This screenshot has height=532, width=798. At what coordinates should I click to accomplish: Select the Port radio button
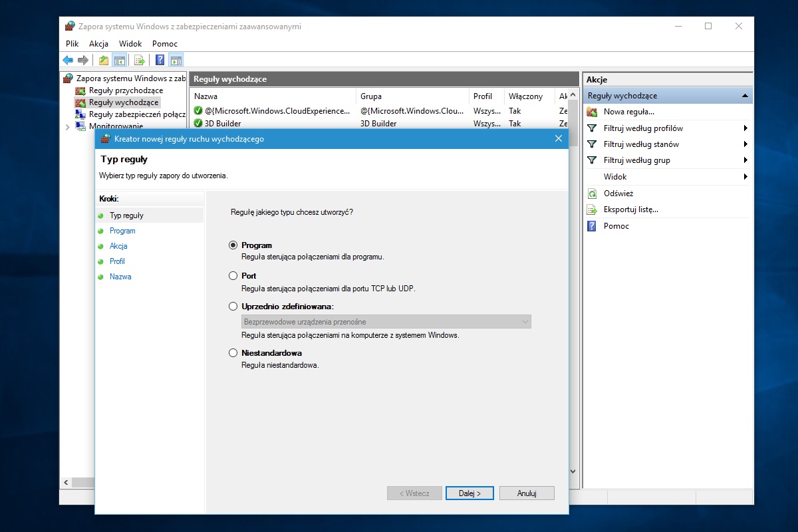tap(233, 275)
